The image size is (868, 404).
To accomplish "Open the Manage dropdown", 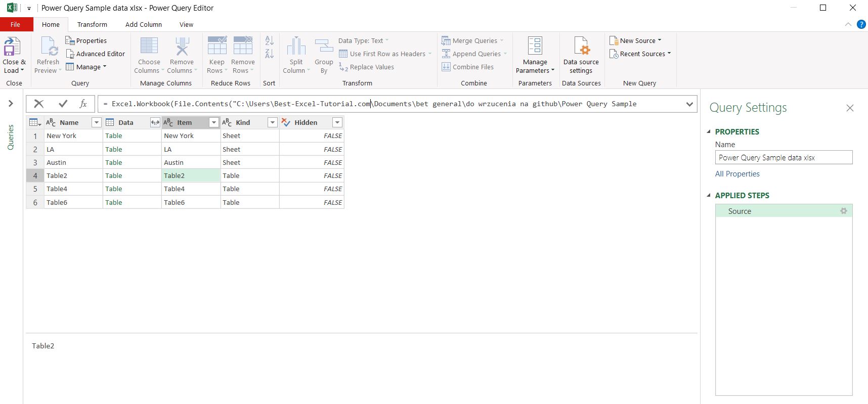I will tap(86, 67).
